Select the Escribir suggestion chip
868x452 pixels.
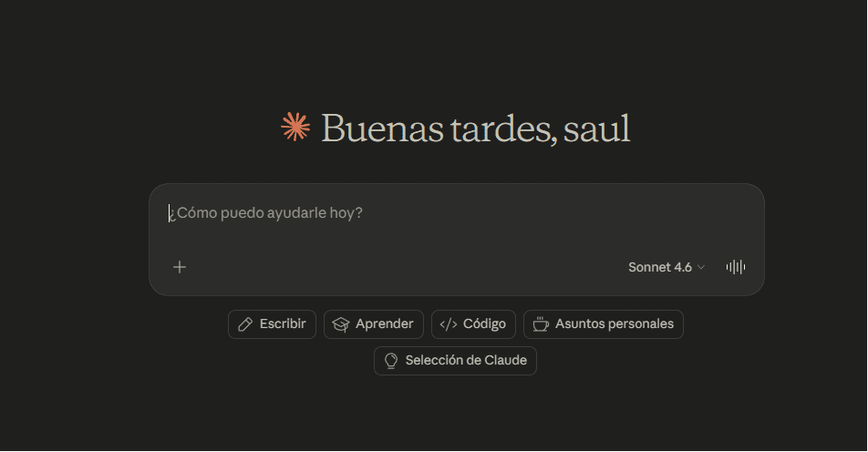coord(272,324)
